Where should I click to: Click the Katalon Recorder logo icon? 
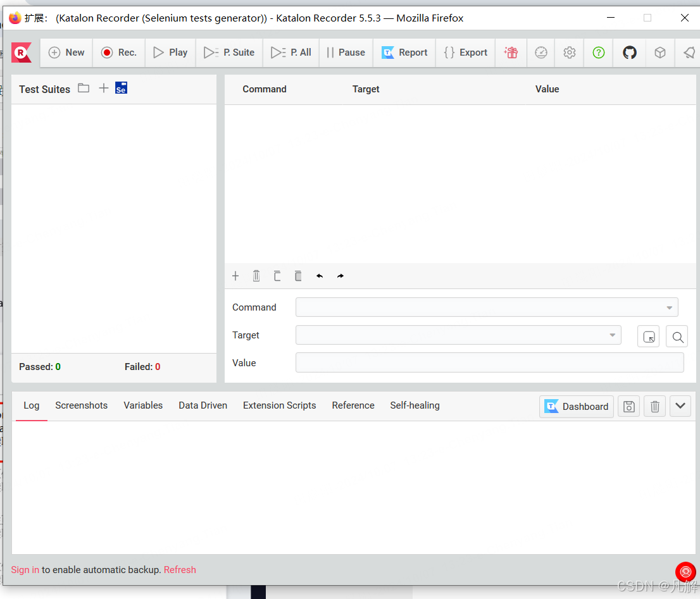22,52
